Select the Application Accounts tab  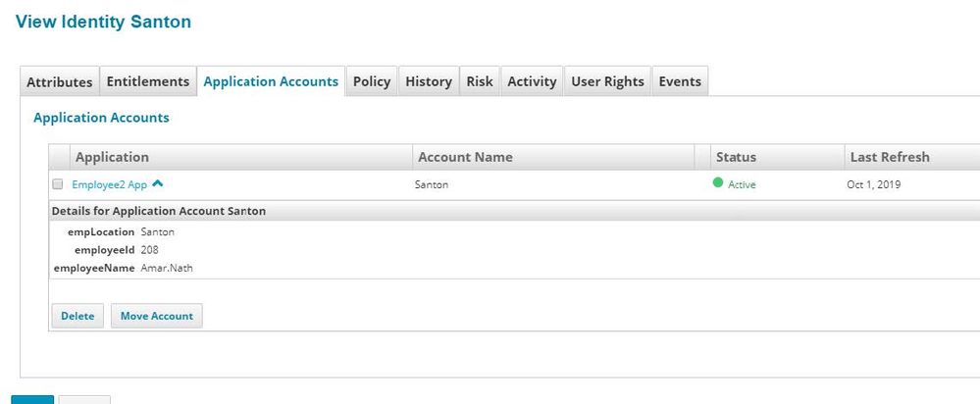(x=271, y=81)
